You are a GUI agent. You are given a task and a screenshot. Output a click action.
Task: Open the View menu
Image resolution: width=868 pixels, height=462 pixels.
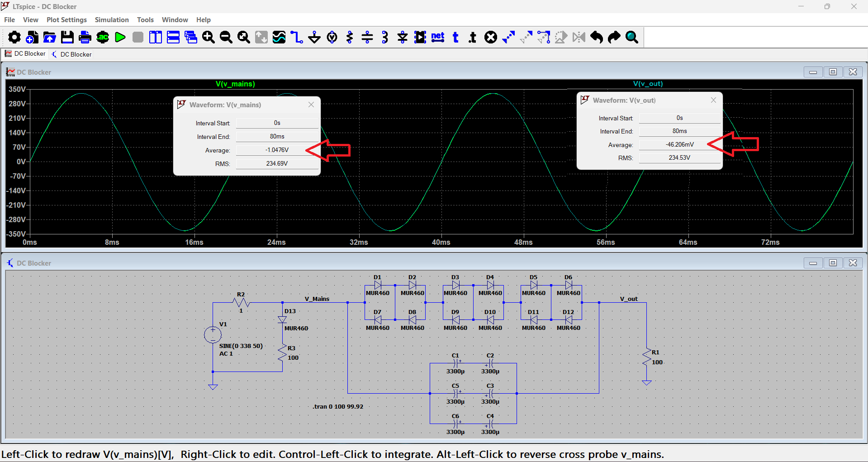click(x=31, y=20)
